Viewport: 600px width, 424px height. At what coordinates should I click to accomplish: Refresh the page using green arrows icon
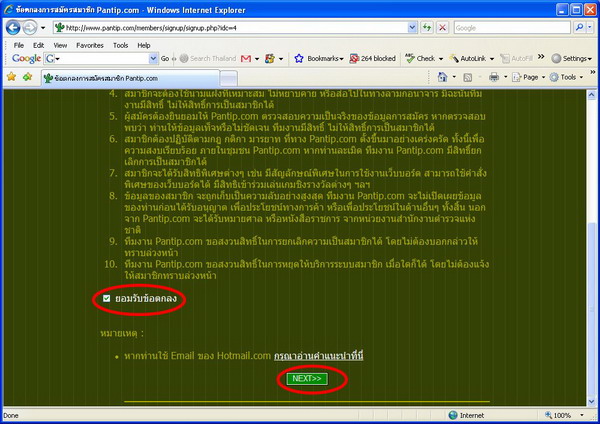(x=427, y=28)
